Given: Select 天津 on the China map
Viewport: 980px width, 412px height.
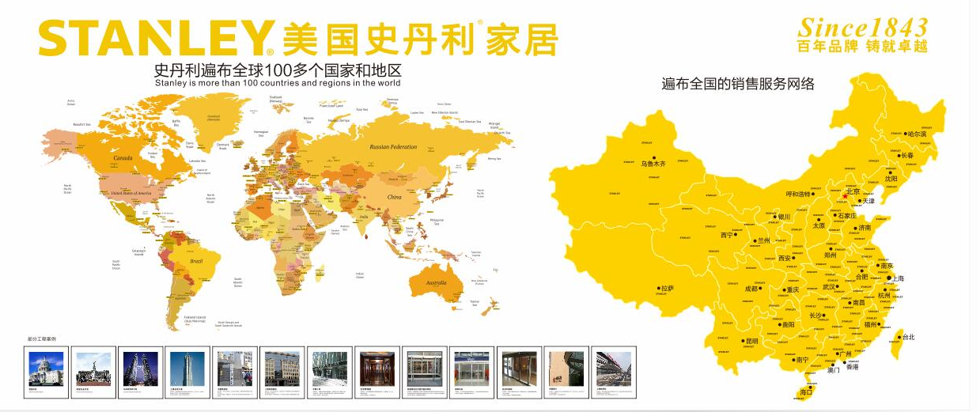Looking at the screenshot, I should (x=868, y=201).
